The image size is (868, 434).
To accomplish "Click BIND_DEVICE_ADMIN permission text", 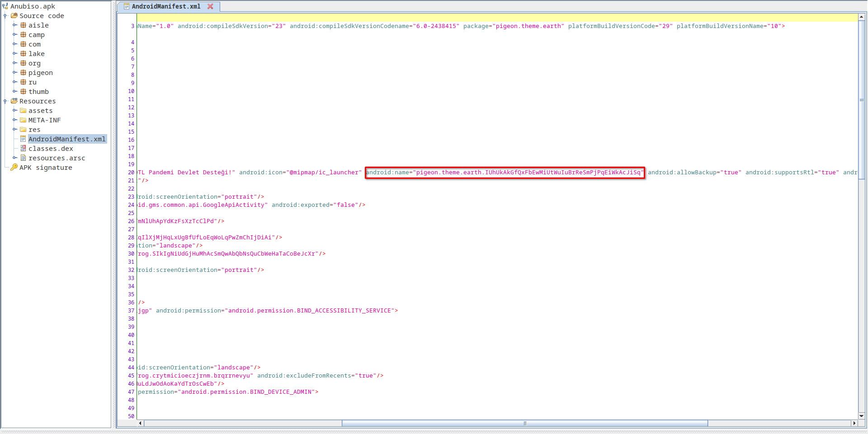I will pos(246,392).
